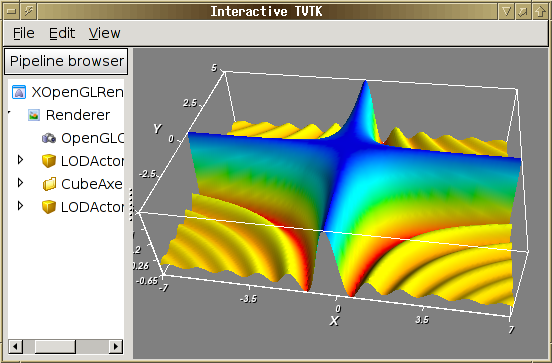Open the File menu
552x363 pixels.
click(24, 33)
